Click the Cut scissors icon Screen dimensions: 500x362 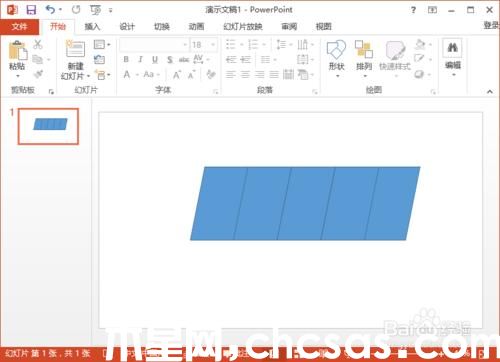click(x=38, y=44)
